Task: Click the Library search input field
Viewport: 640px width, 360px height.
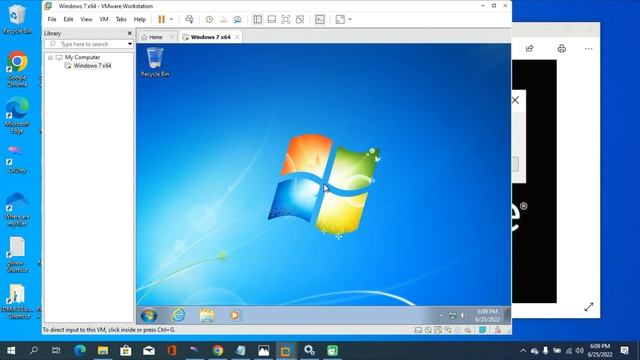Action: click(x=86, y=44)
